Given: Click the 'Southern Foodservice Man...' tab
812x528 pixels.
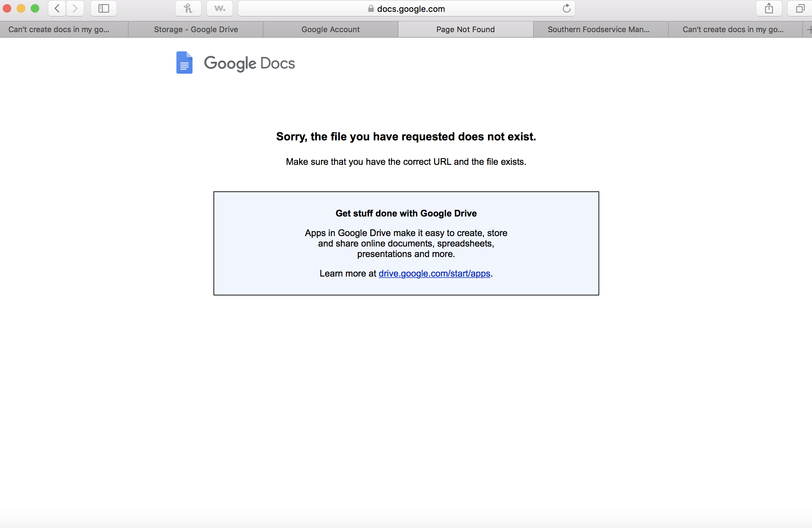Looking at the screenshot, I should [x=597, y=29].
